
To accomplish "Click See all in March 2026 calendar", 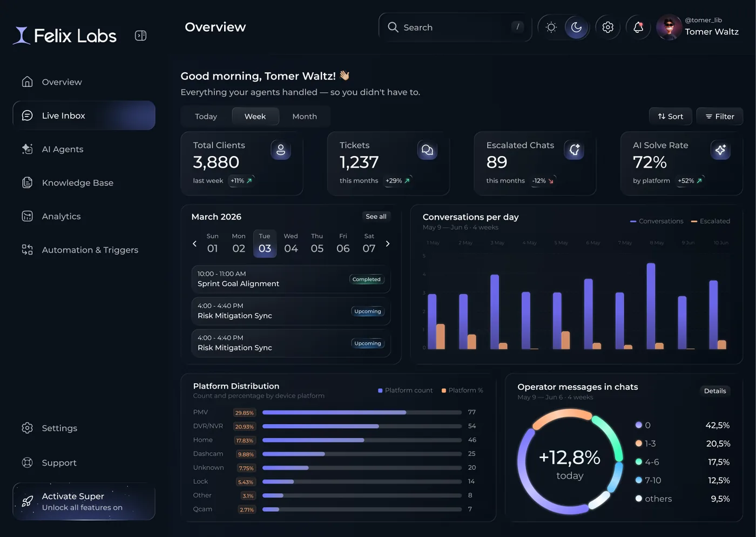I will [376, 216].
